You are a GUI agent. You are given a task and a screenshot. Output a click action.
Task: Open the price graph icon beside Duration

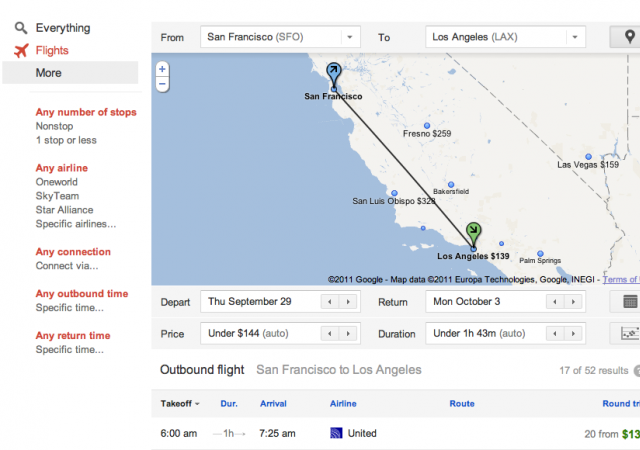pos(629,334)
